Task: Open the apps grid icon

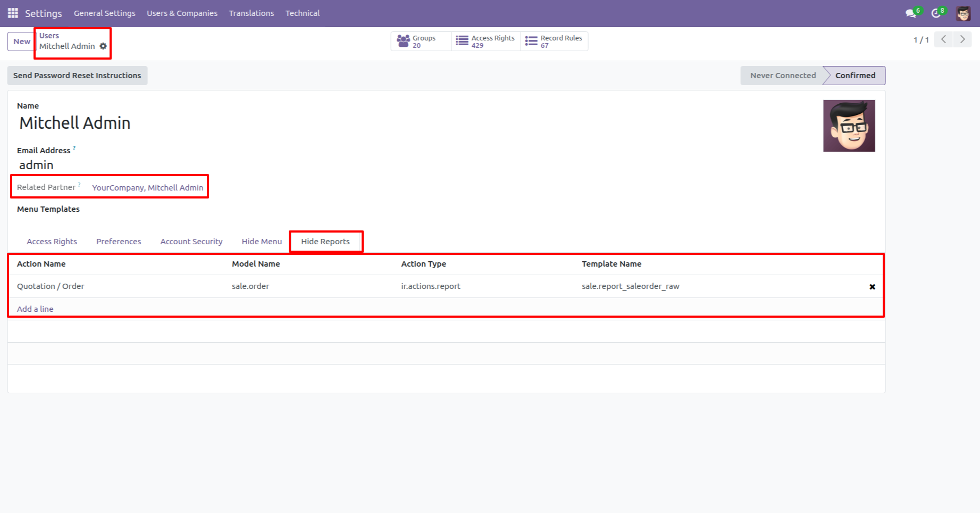Action: tap(12, 13)
